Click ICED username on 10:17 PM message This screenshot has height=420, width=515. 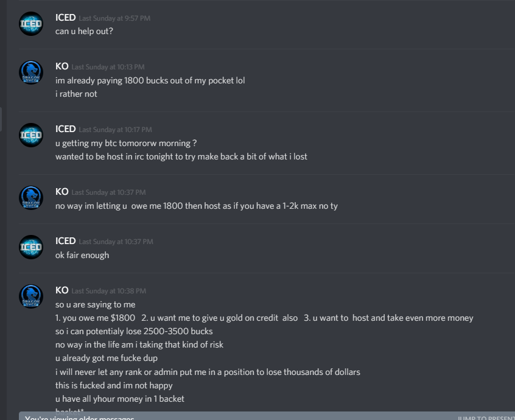coord(65,129)
